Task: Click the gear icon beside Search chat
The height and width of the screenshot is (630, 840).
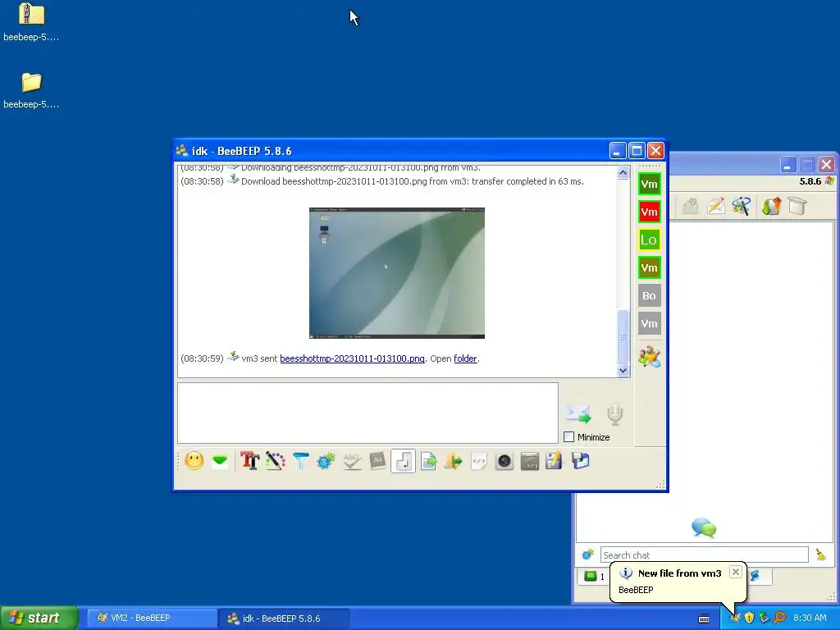Action: click(x=587, y=555)
